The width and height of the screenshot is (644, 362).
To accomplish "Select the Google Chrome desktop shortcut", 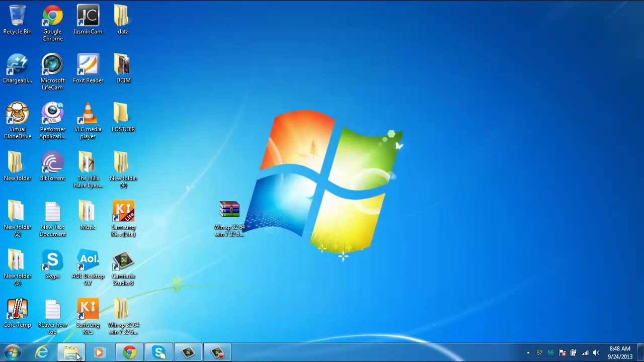I will point(52,23).
